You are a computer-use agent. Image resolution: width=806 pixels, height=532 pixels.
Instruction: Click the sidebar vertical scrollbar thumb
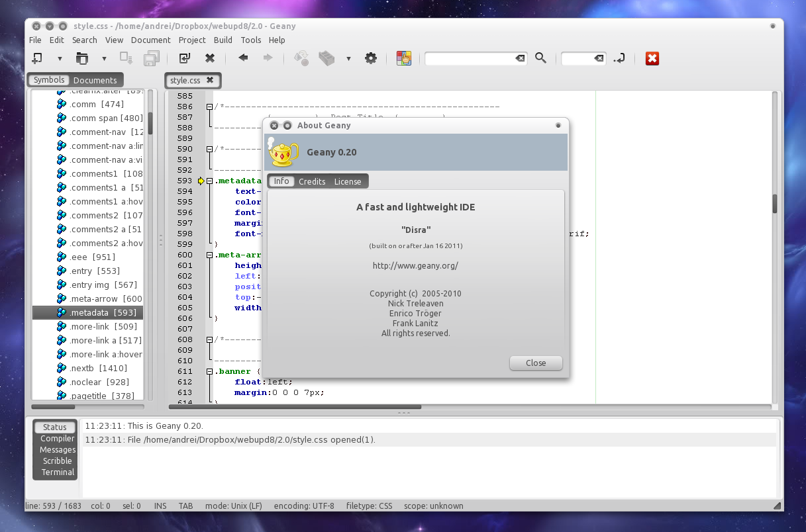tap(150, 123)
